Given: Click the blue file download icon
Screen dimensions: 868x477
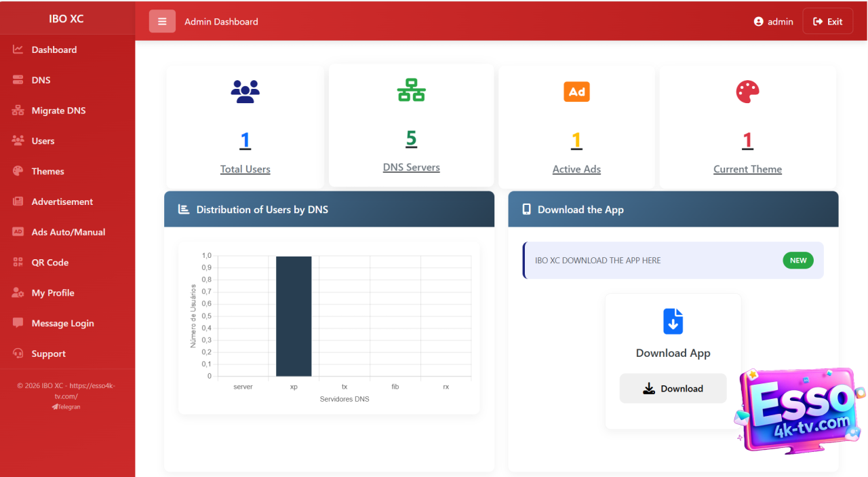Looking at the screenshot, I should point(673,322).
